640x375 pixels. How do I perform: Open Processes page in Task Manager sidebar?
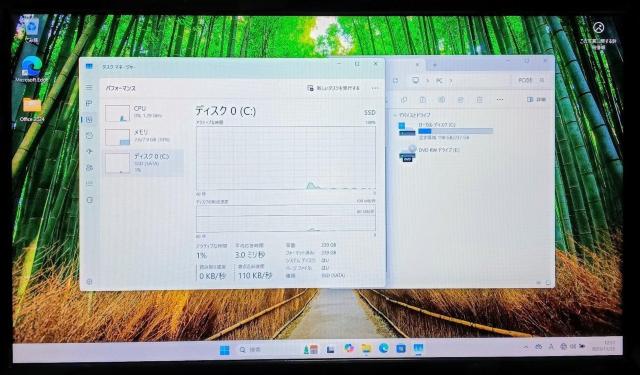pos(89,103)
